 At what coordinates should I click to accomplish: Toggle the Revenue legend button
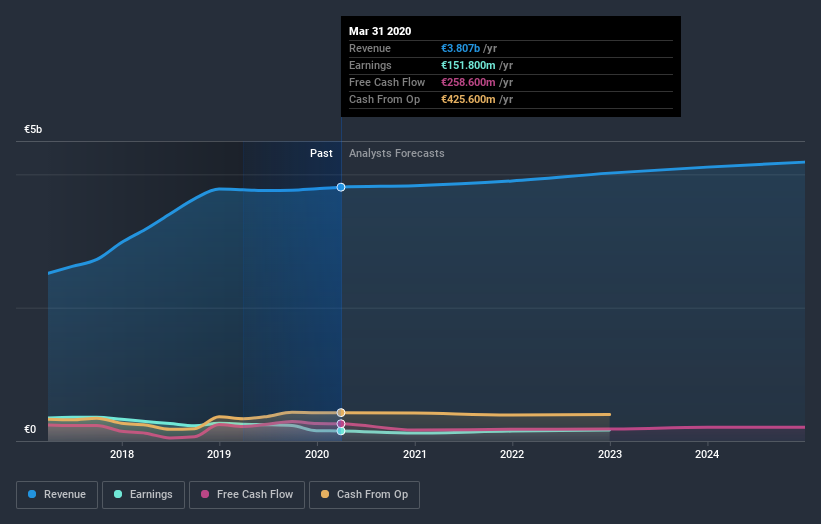pos(57,495)
